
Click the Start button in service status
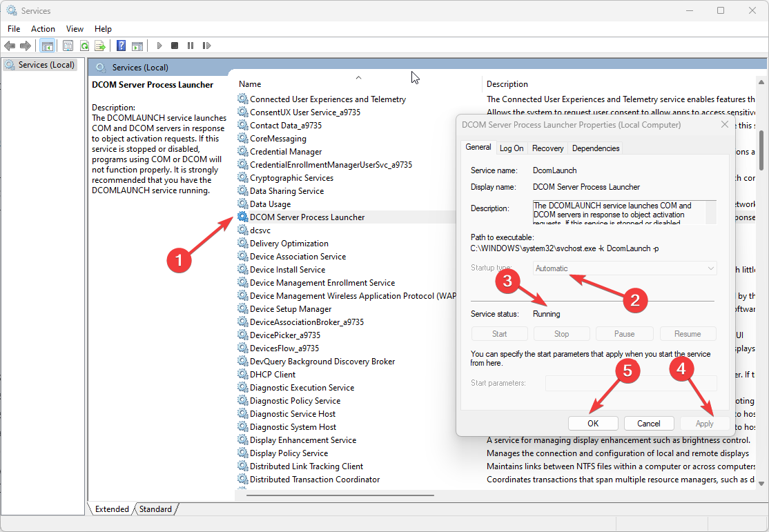tap(499, 334)
